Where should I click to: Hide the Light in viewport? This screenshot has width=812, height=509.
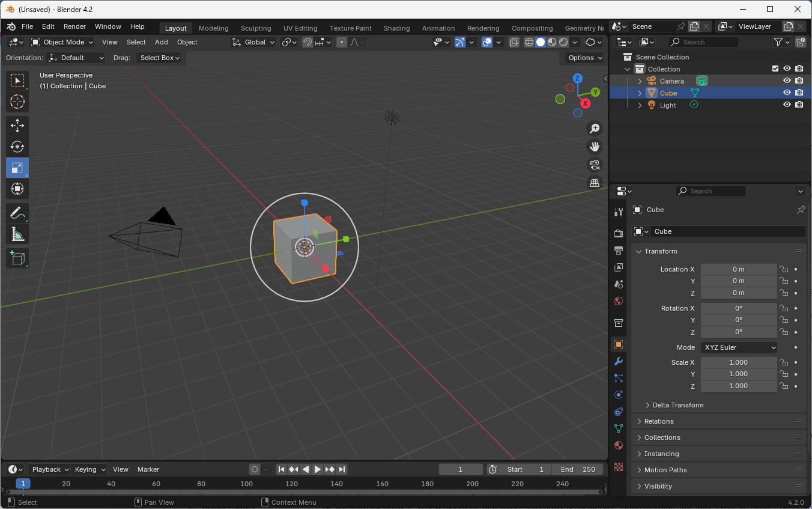[x=787, y=105]
